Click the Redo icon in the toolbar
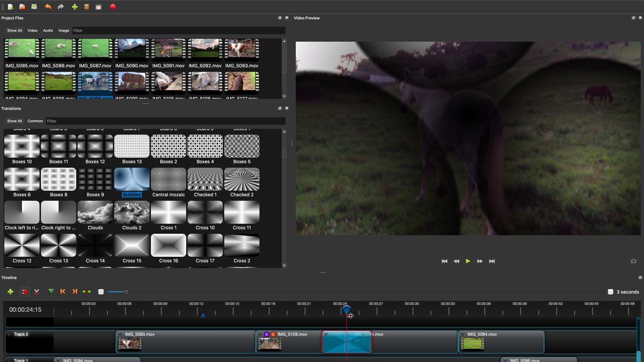 [60, 7]
